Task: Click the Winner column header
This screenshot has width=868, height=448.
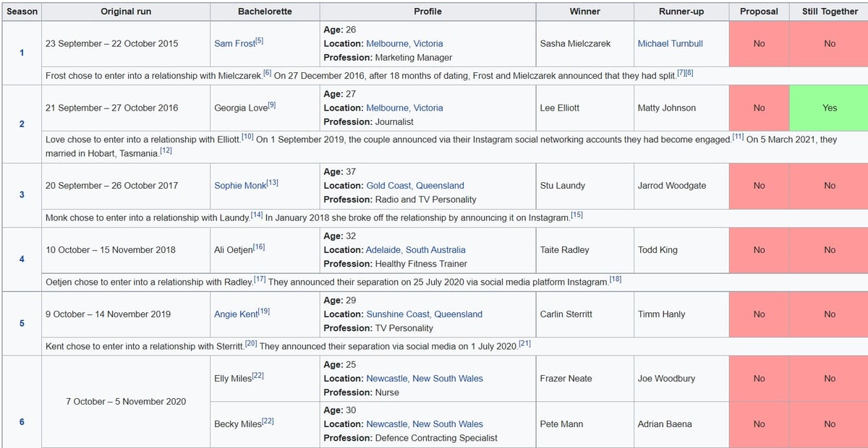Action: (584, 12)
